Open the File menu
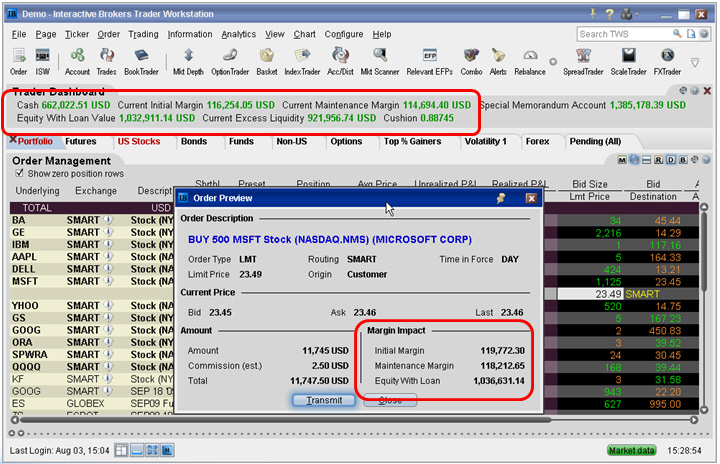 point(19,34)
